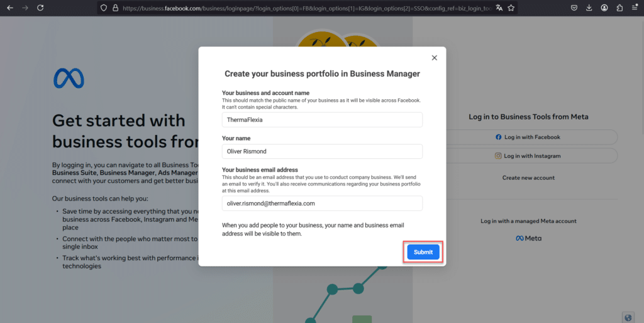This screenshot has width=644, height=323.
Task: Click Log in with Instagram
Action: tap(528, 156)
